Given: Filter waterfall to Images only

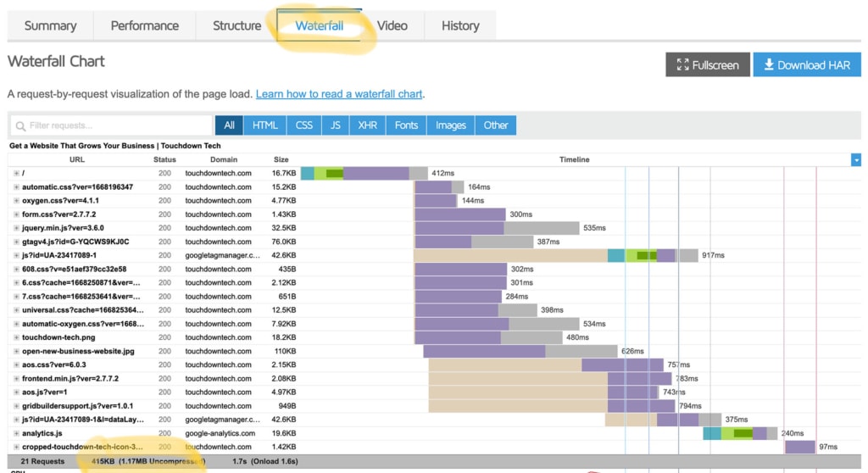Looking at the screenshot, I should (450, 125).
